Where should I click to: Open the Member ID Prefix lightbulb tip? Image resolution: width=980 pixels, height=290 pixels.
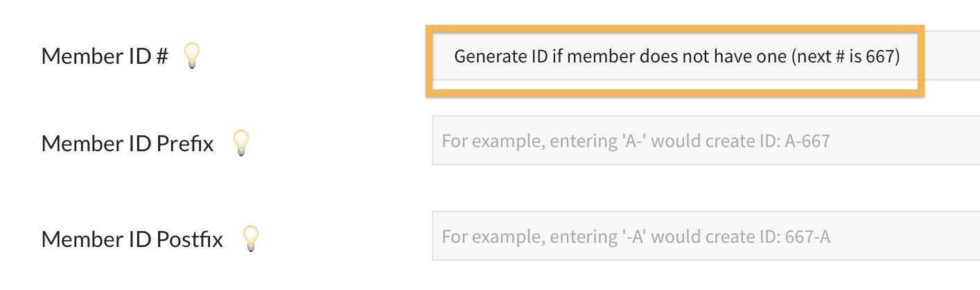click(x=240, y=143)
